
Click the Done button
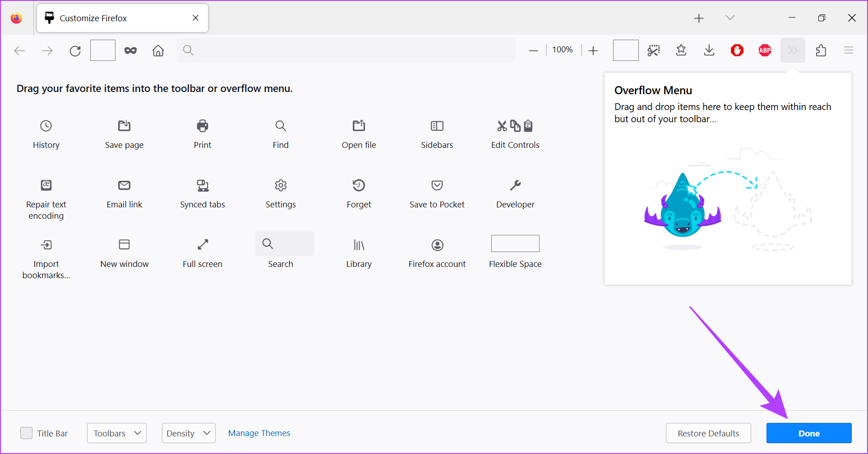[x=808, y=433]
